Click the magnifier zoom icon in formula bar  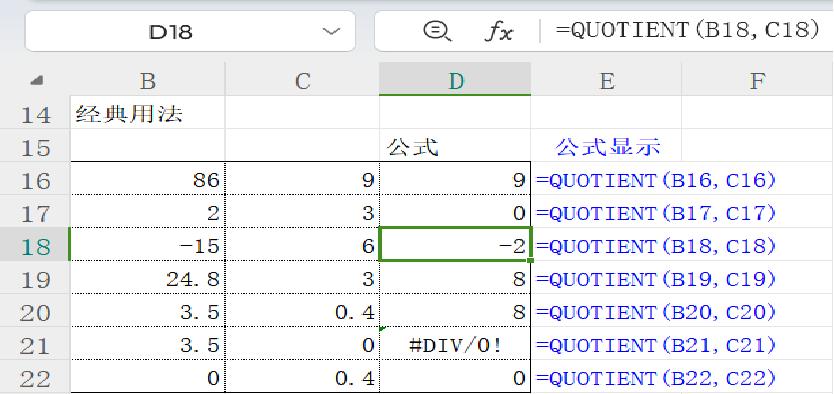click(x=437, y=32)
